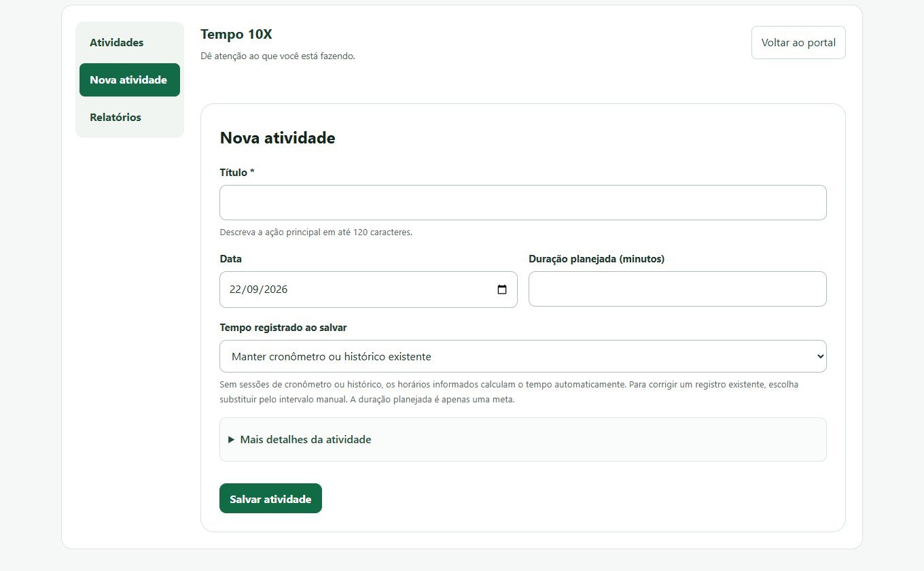Open the calendar picker in Data field
The width and height of the screenshot is (924, 571).
point(502,290)
